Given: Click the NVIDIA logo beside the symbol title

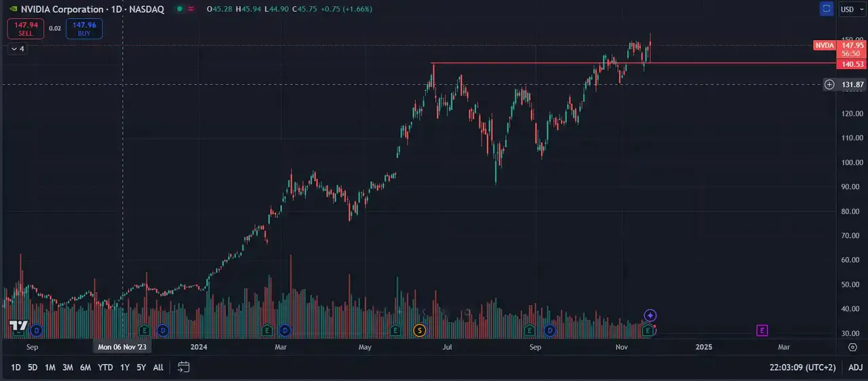Looking at the screenshot, I should pyautogui.click(x=13, y=9).
